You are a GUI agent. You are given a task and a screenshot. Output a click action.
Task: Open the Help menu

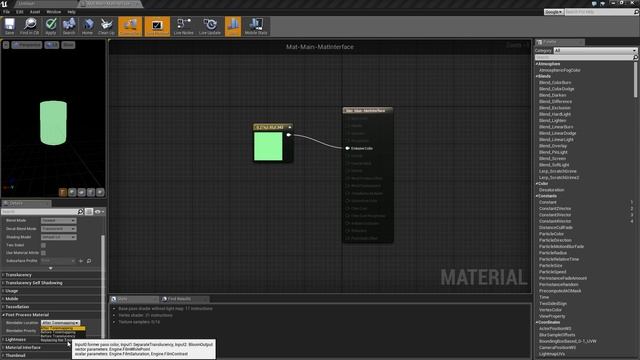click(71, 12)
